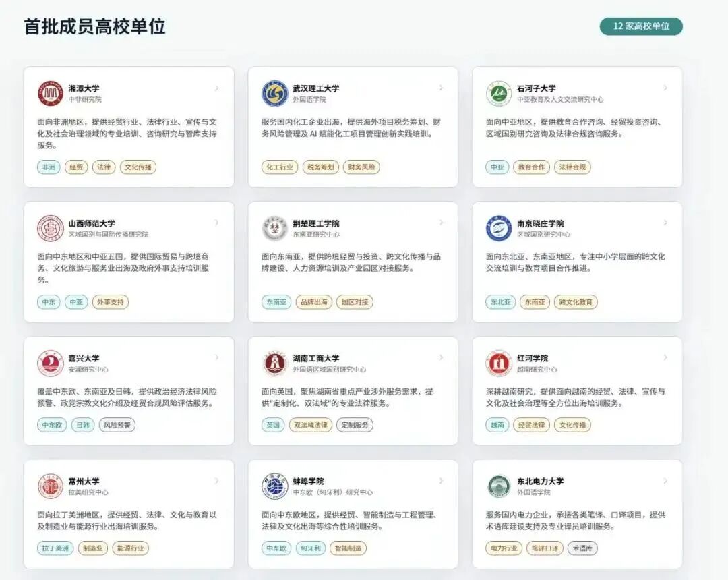The image size is (728, 580).
Task: Expand the 红河学院 card chevron
Action: point(665,357)
